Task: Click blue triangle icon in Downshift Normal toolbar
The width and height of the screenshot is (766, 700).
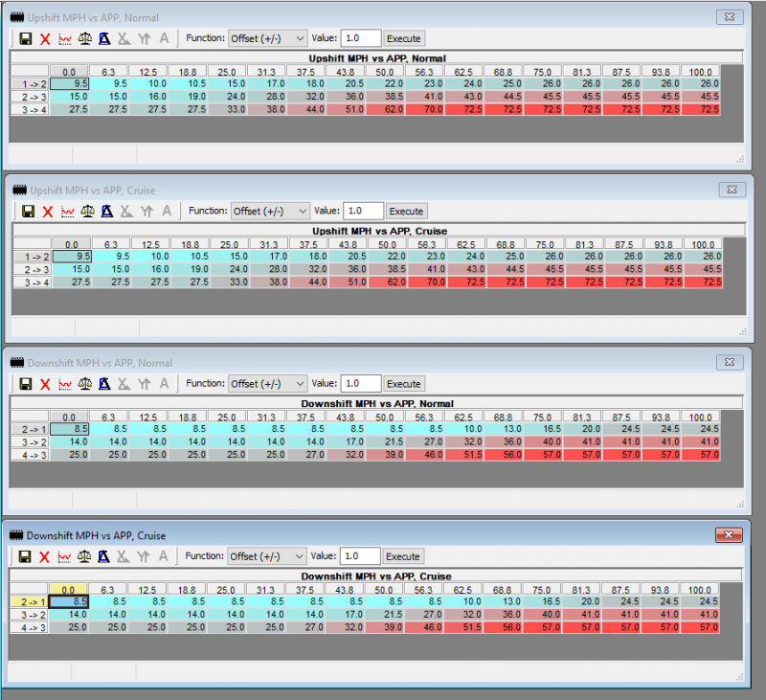Action: click(x=105, y=384)
